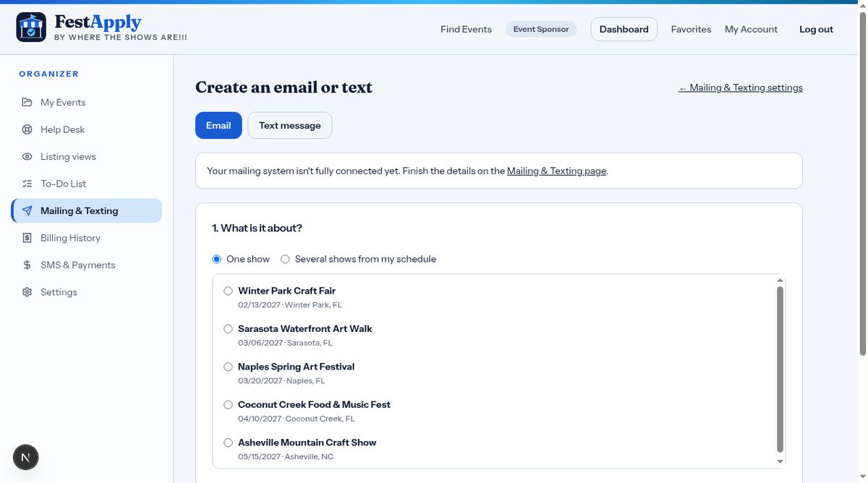The width and height of the screenshot is (868, 483).
Task: Open SMS & Payments in the sidebar
Action: (86, 265)
